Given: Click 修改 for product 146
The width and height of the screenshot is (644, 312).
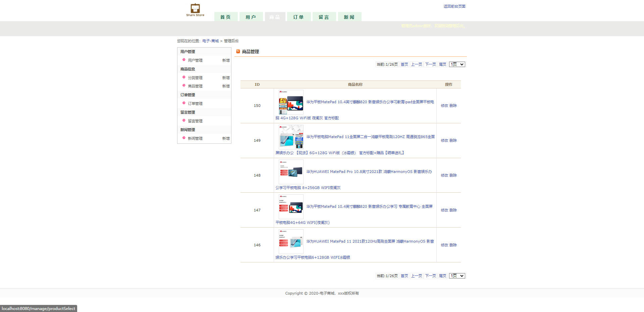Looking at the screenshot, I should [444, 245].
